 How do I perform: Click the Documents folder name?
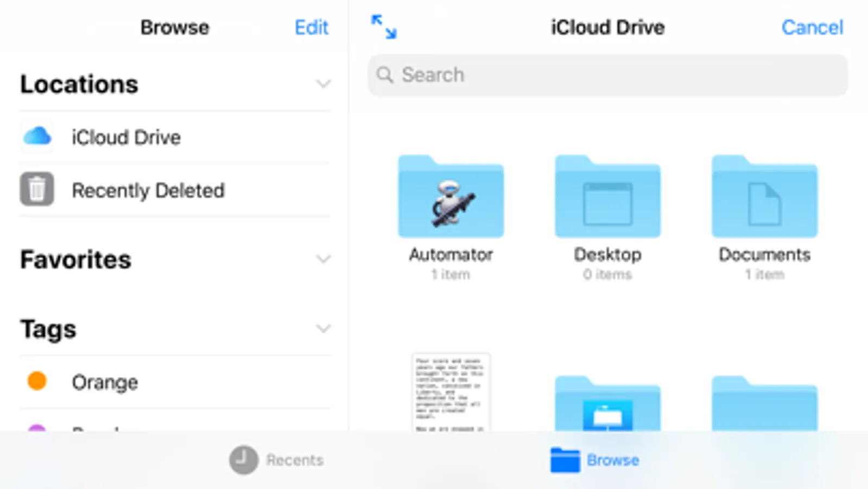[x=764, y=254]
